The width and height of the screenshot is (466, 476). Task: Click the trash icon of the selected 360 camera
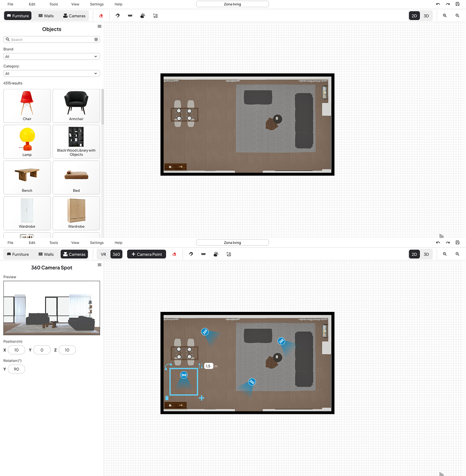(x=167, y=398)
